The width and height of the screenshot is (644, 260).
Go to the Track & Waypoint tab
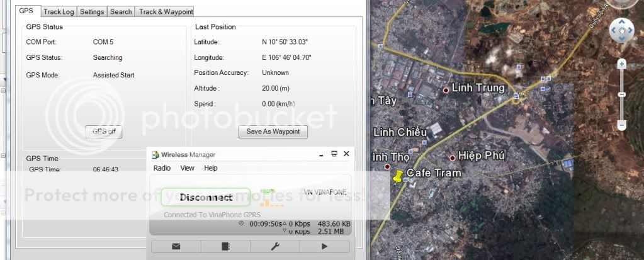[x=166, y=11]
